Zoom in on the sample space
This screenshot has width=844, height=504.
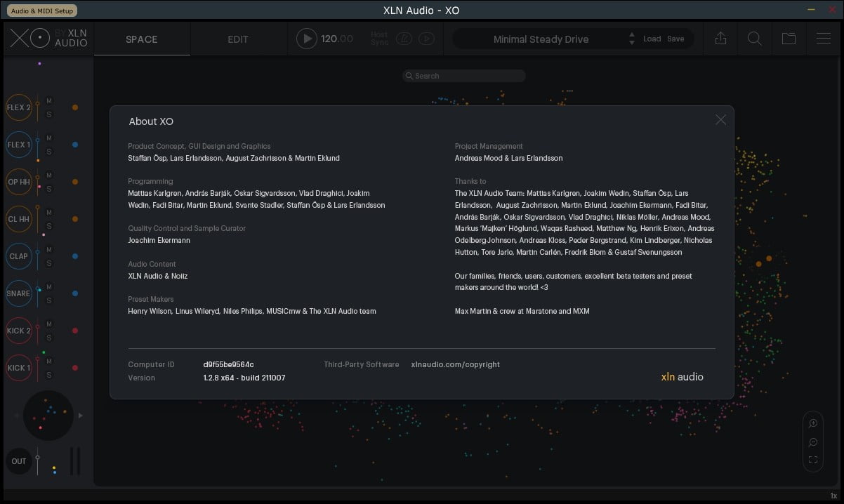pos(813,423)
